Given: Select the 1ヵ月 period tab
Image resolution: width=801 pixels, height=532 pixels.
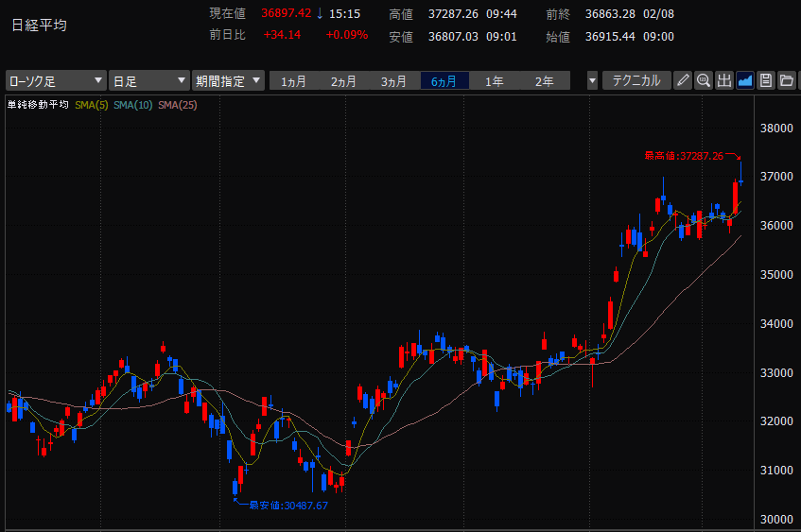Looking at the screenshot, I should pos(294,81).
